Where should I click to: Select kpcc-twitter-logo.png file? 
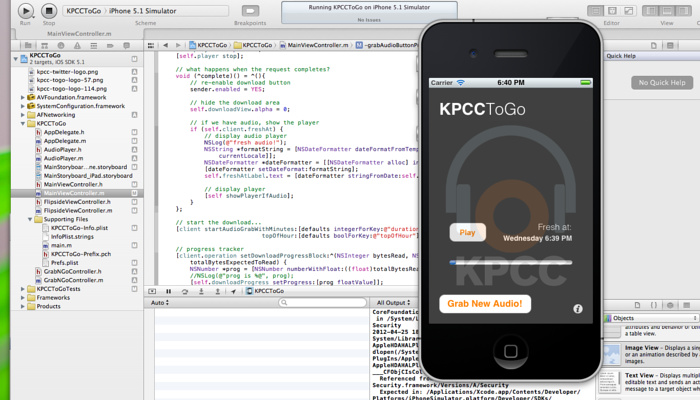pos(67,71)
